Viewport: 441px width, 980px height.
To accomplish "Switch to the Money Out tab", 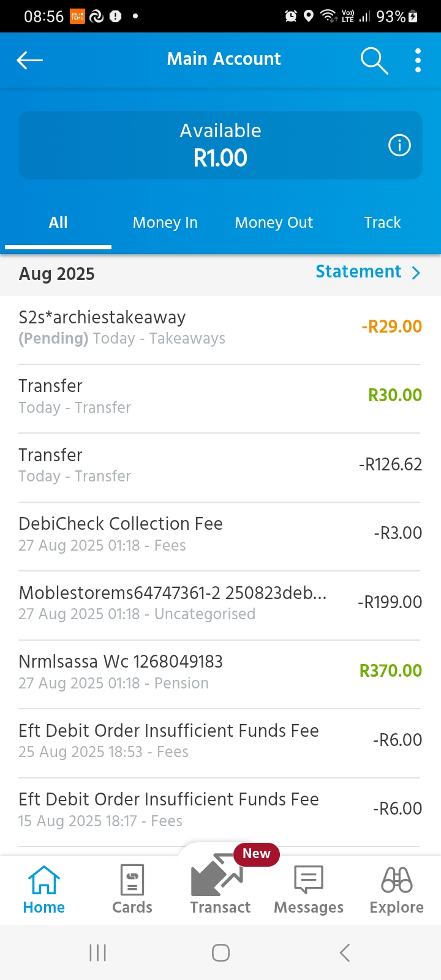I will coord(274,223).
